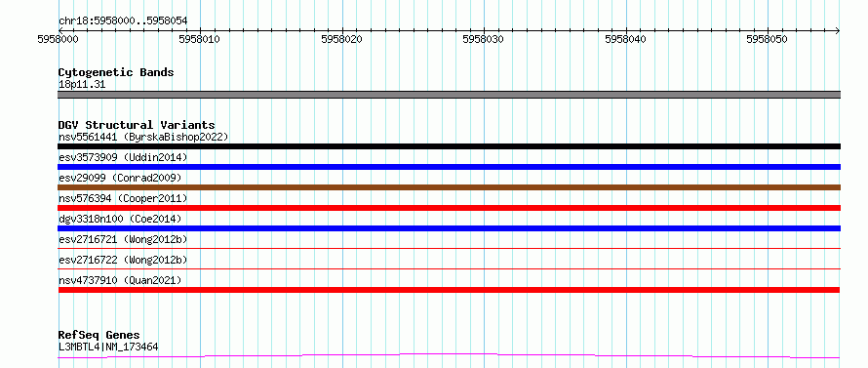868x368 pixels.
Task: Select variant label dgv3318n100 (Coe2014)
Action: pyautogui.click(x=120, y=219)
